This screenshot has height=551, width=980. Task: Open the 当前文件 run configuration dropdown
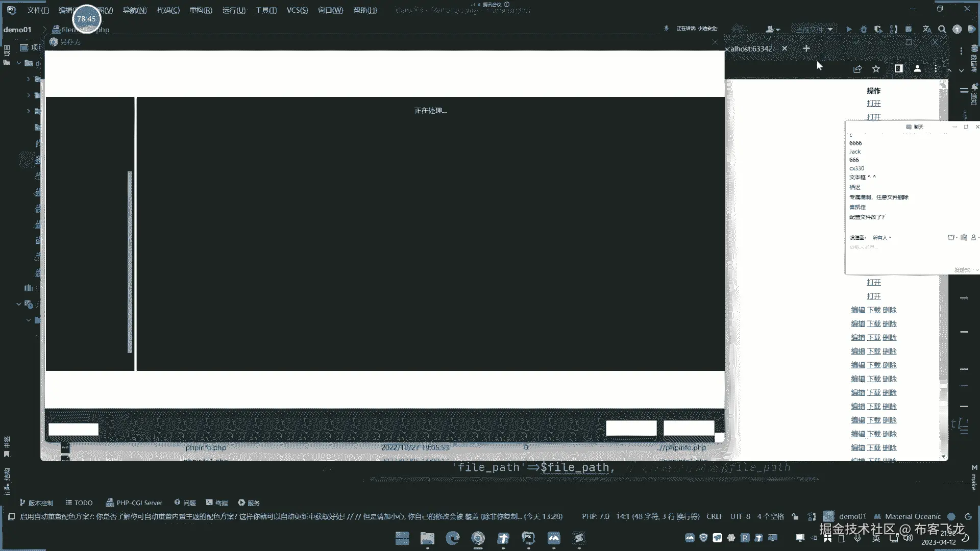pos(814,30)
